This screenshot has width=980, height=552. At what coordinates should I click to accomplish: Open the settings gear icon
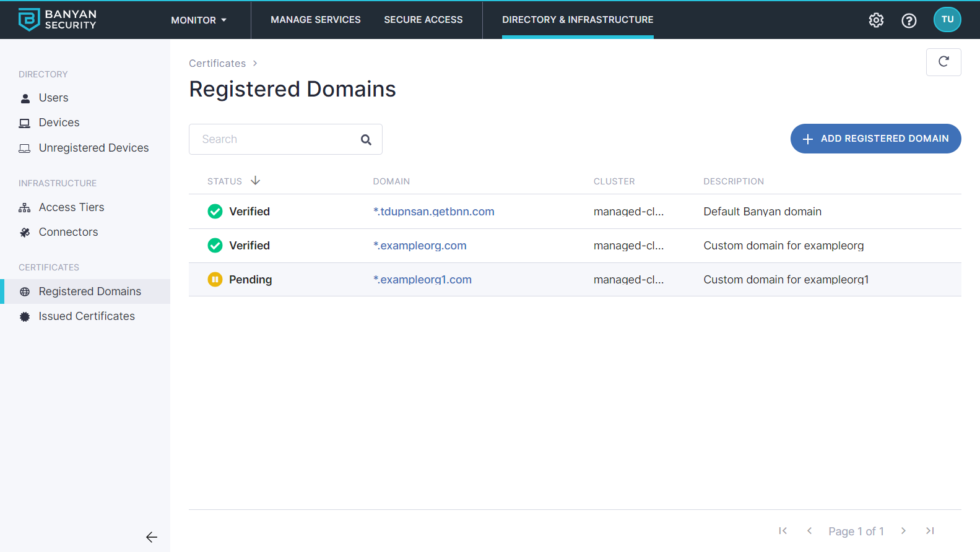(x=876, y=20)
